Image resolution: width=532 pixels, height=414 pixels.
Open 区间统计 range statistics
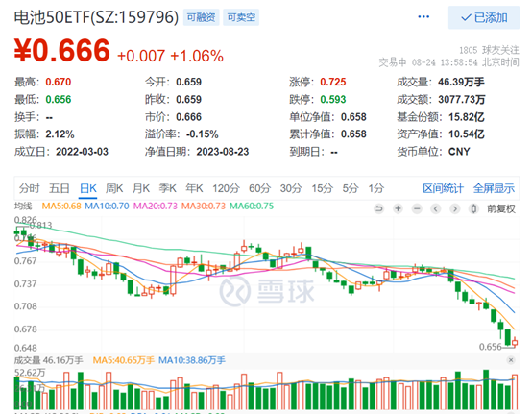[443, 188]
